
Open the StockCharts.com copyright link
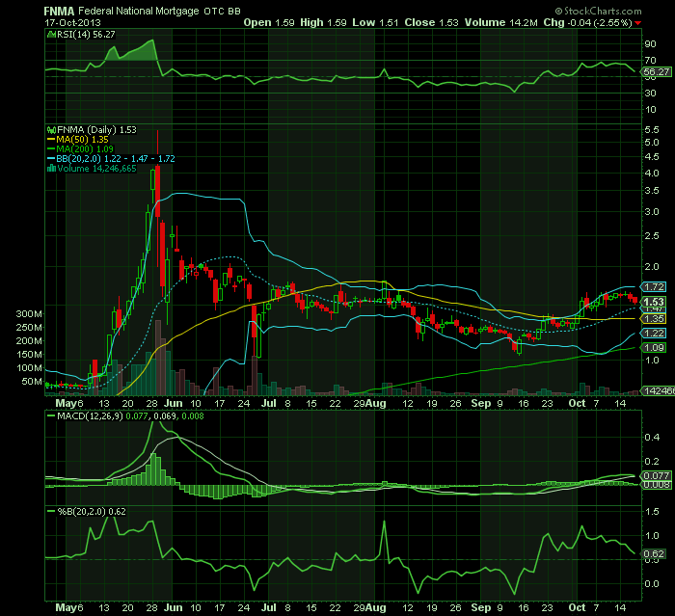[599, 11]
